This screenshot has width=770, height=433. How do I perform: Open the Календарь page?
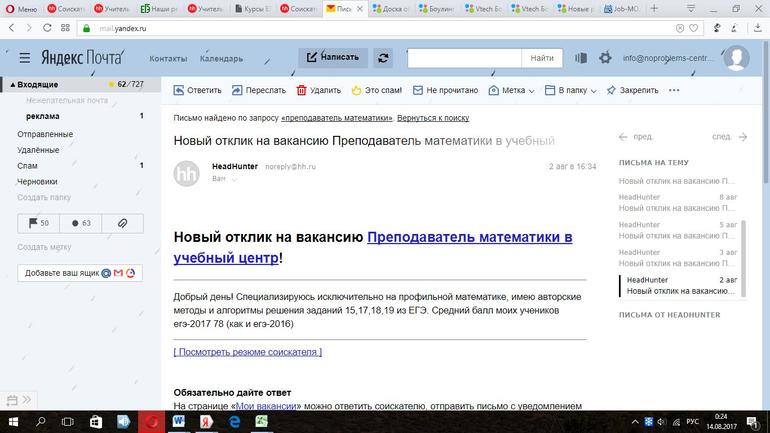pyautogui.click(x=221, y=58)
